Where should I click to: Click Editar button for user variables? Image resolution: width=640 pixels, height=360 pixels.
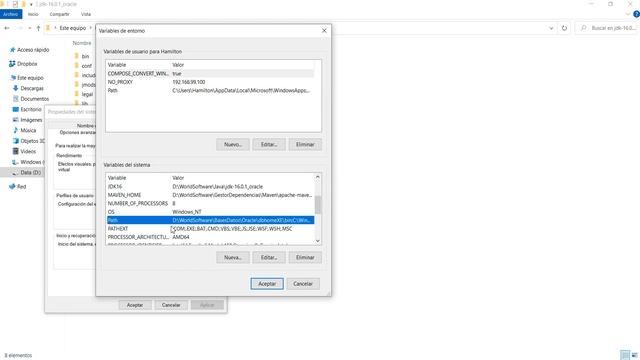(269, 144)
